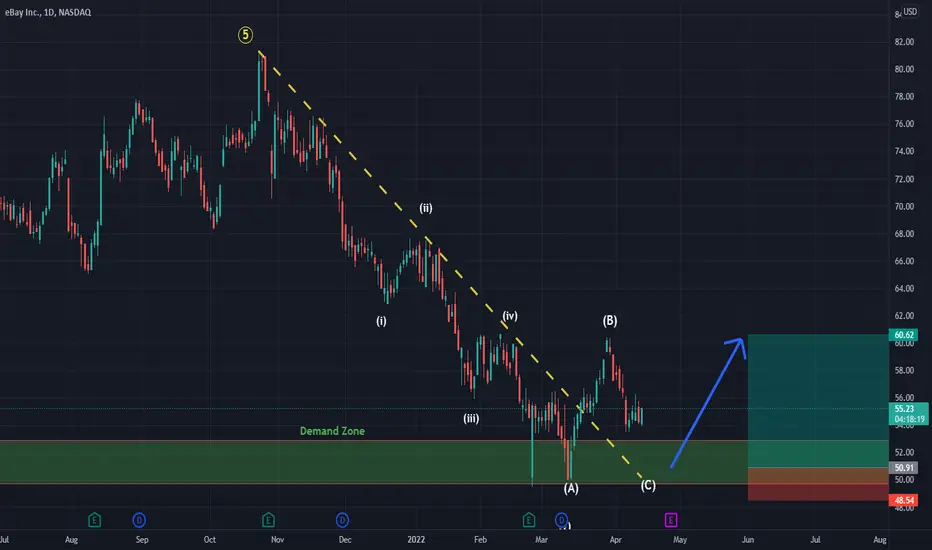Click the Feb label on the time axis
This screenshot has height=550, width=932.
pyautogui.click(x=480, y=540)
